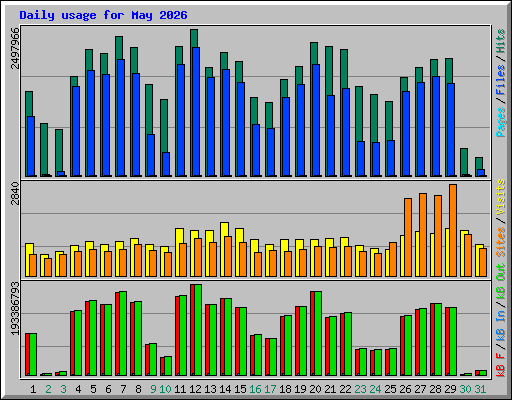Click the green kB Out bar for day 1

[x=33, y=354]
